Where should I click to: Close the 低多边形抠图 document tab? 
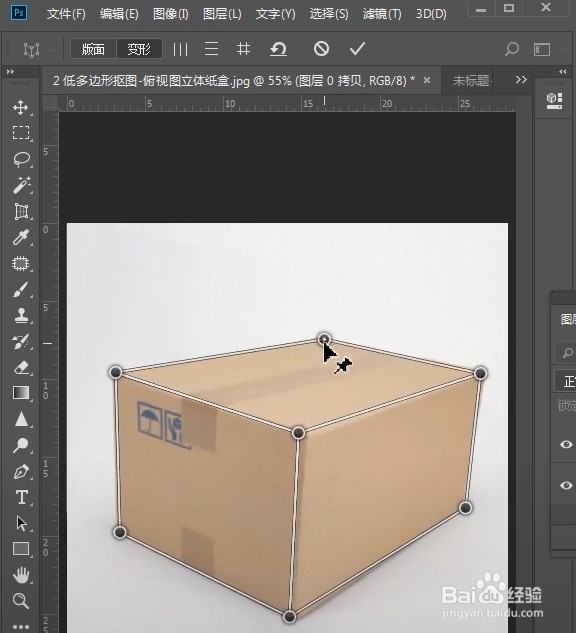pos(427,80)
